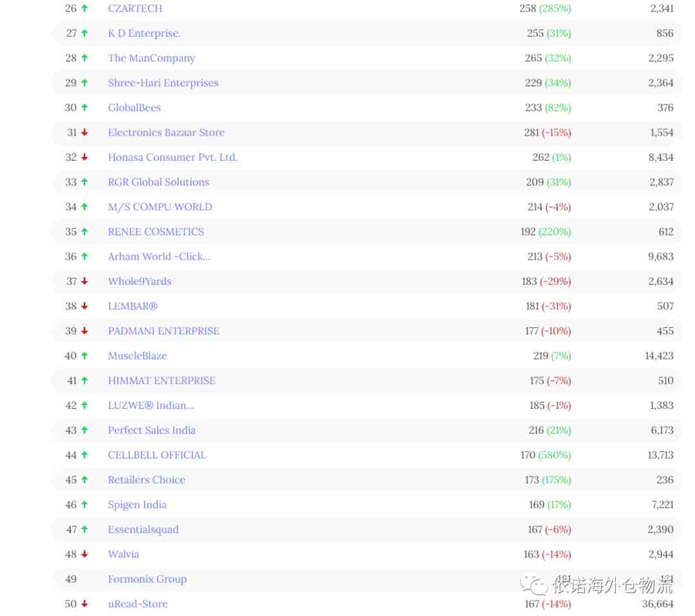Visit Formonix Group seller link

click(147, 579)
